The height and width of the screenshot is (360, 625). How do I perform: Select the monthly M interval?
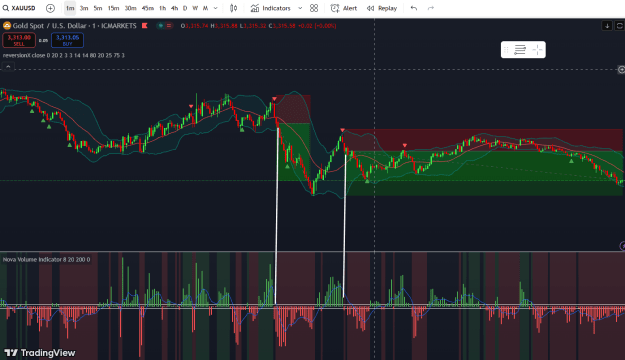(205, 8)
